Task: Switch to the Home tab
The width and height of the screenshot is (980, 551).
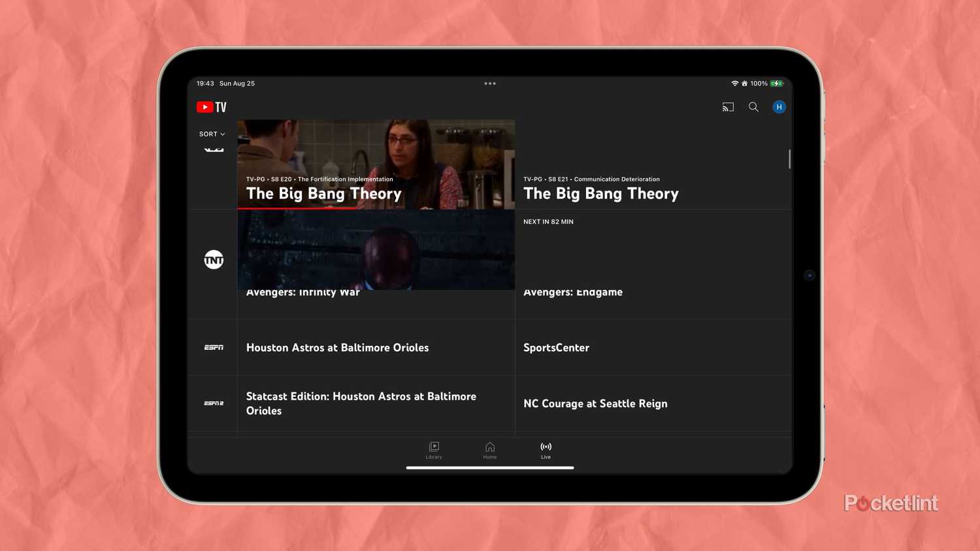Action: point(489,450)
